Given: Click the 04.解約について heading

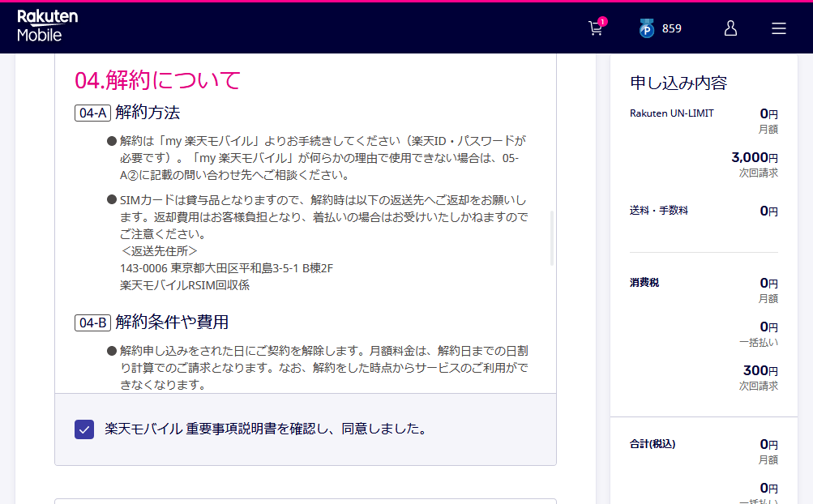Looking at the screenshot, I should click(x=157, y=80).
